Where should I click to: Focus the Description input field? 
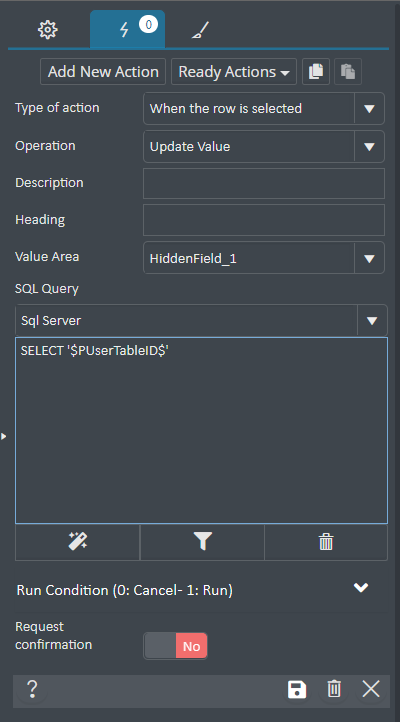(264, 183)
